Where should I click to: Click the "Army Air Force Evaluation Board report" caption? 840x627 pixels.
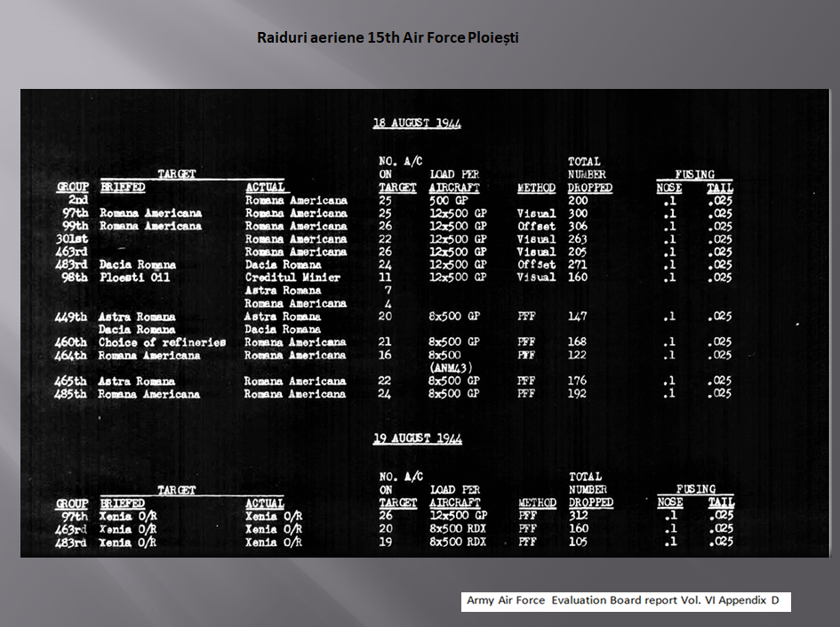622,600
